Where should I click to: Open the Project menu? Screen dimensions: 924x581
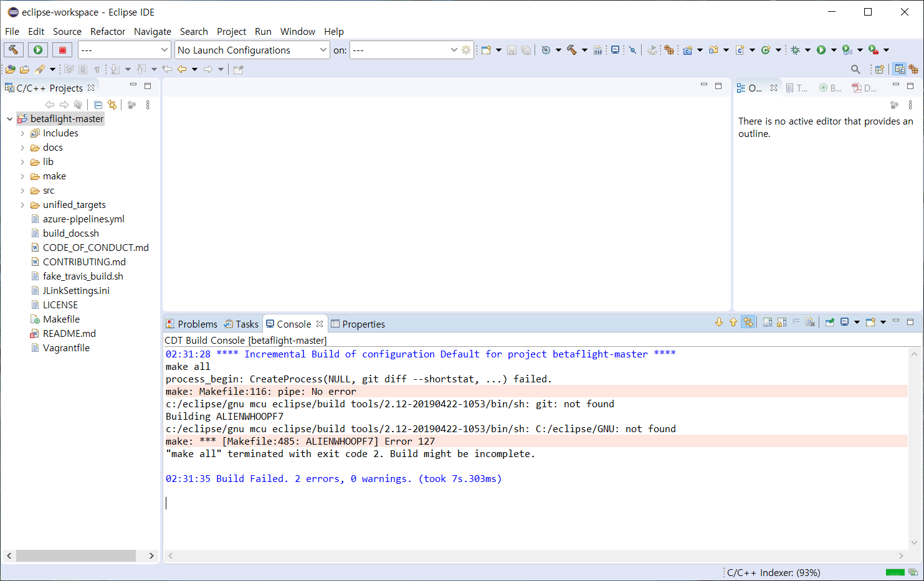231,31
